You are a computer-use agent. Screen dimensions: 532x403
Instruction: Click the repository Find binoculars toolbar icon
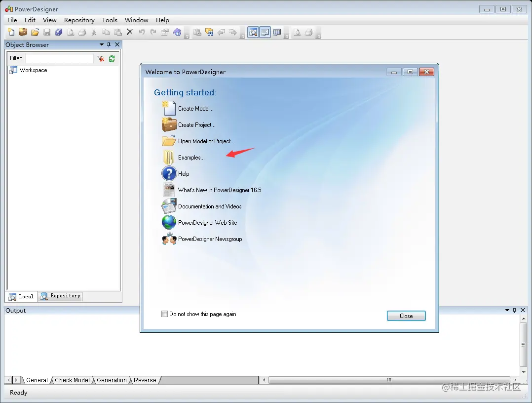(x=209, y=32)
